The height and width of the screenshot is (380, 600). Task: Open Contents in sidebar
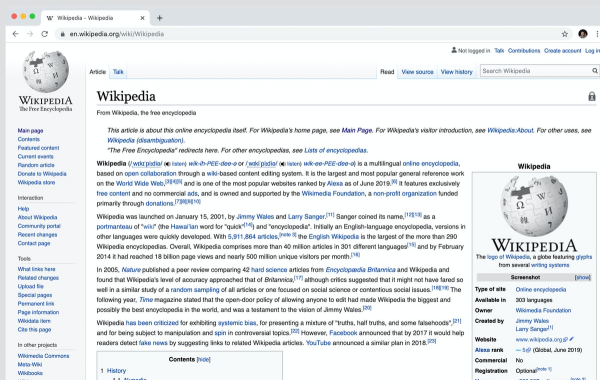29,139
